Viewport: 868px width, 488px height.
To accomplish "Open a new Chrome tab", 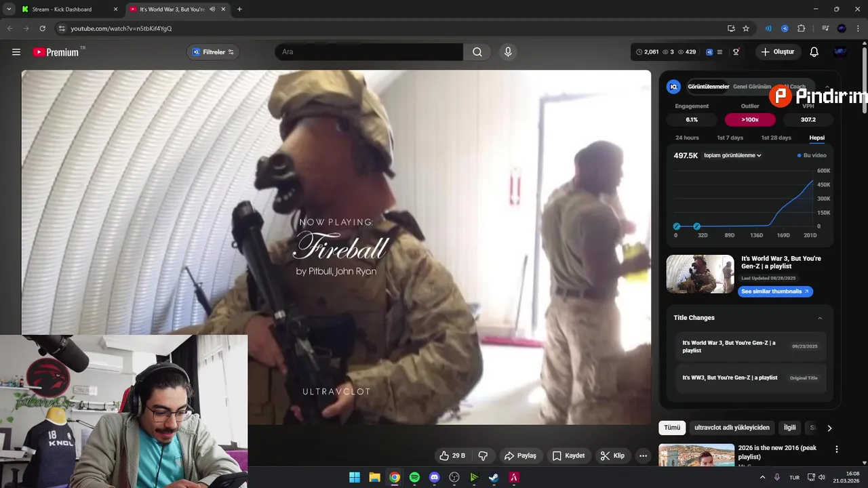I will pos(239,9).
